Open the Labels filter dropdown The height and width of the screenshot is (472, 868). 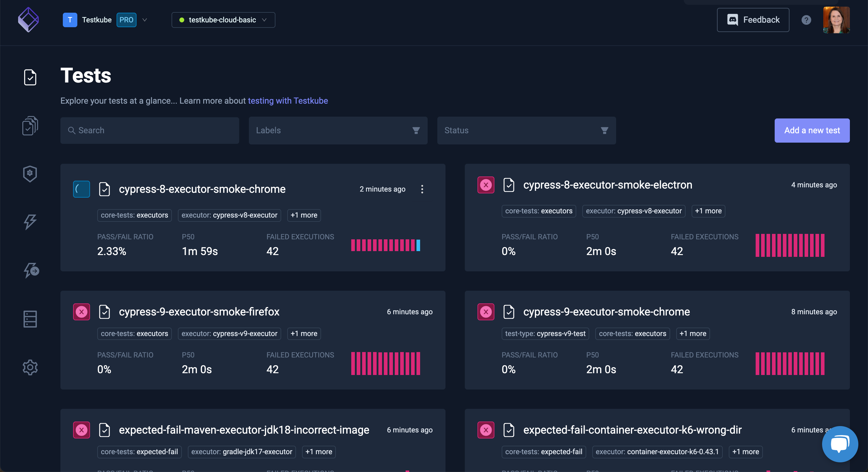tap(338, 131)
